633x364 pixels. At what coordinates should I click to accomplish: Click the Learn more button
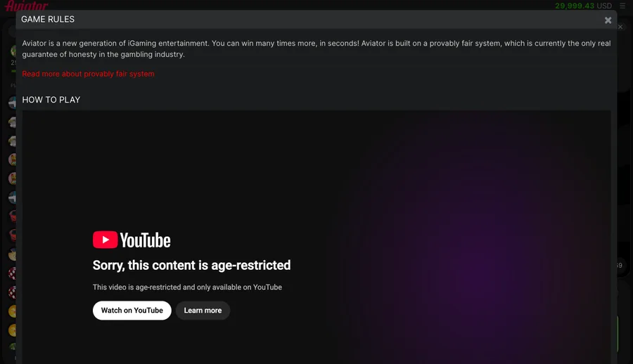203,311
